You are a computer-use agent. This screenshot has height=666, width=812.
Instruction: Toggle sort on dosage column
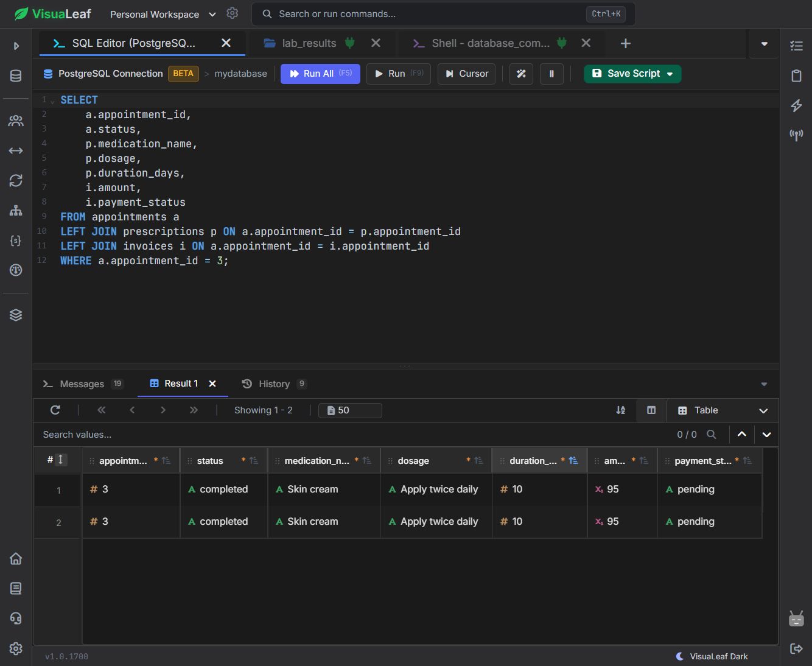click(x=479, y=461)
